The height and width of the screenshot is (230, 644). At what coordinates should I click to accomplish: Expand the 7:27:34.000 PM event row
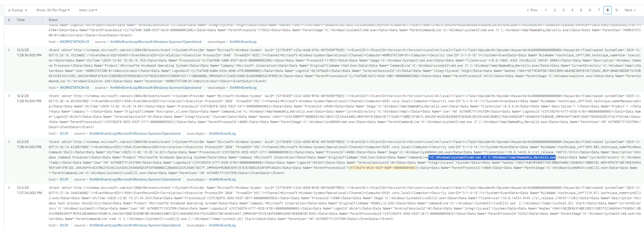coord(9,188)
